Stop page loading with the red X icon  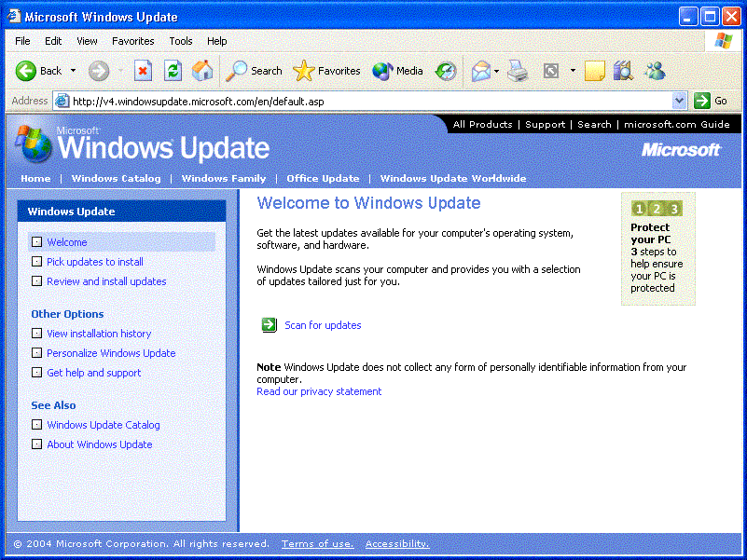pyautogui.click(x=143, y=71)
